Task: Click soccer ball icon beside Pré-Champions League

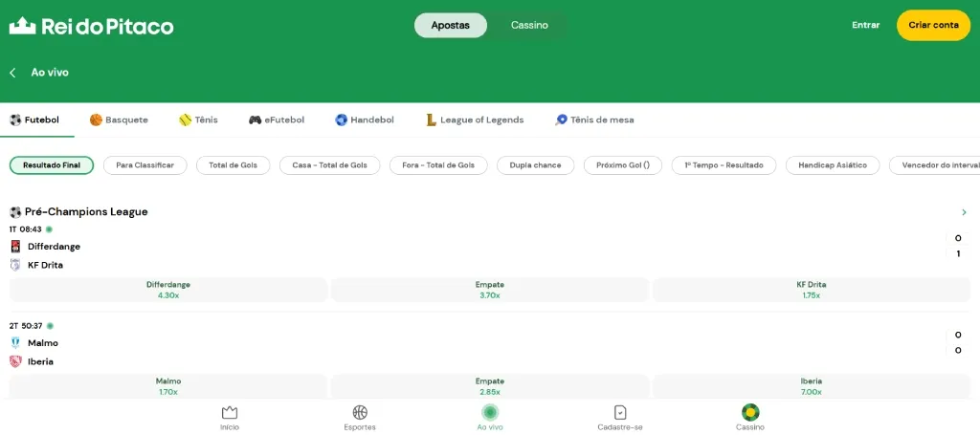Action: (15, 212)
